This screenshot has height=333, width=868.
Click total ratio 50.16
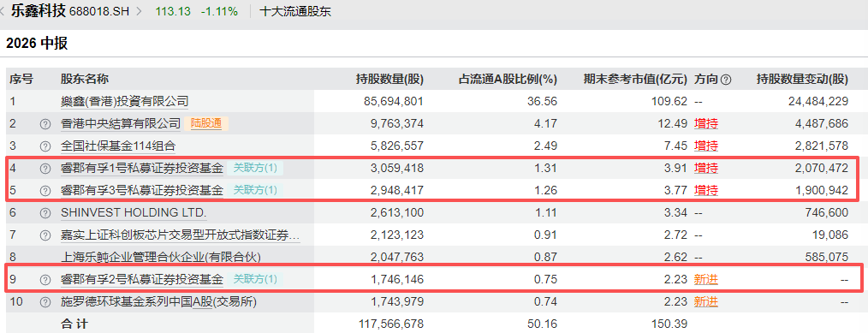[543, 324]
